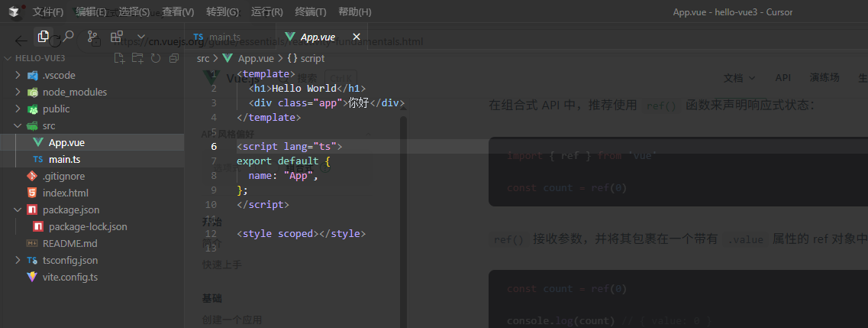Open the Source Control view icon
This screenshot has height=328, width=868.
pos(92,37)
